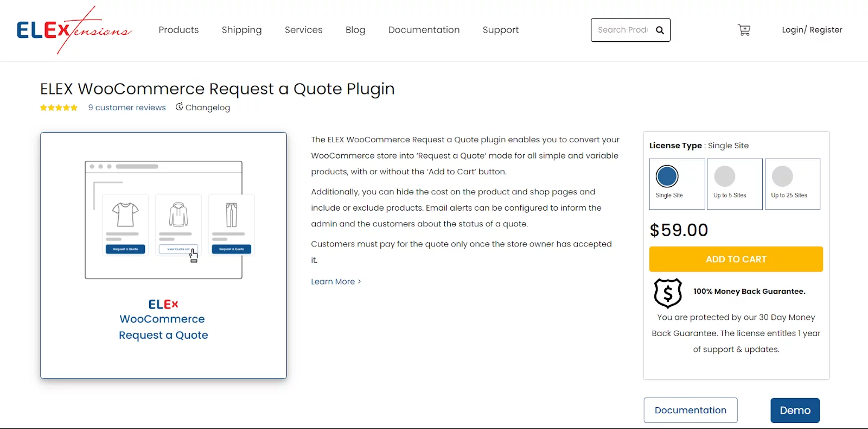Click the $59.00 price text
The image size is (868, 429).
click(x=679, y=230)
